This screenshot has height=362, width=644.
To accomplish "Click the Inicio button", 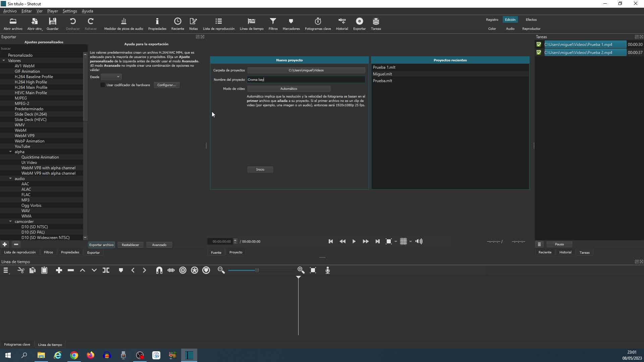I will point(260,170).
